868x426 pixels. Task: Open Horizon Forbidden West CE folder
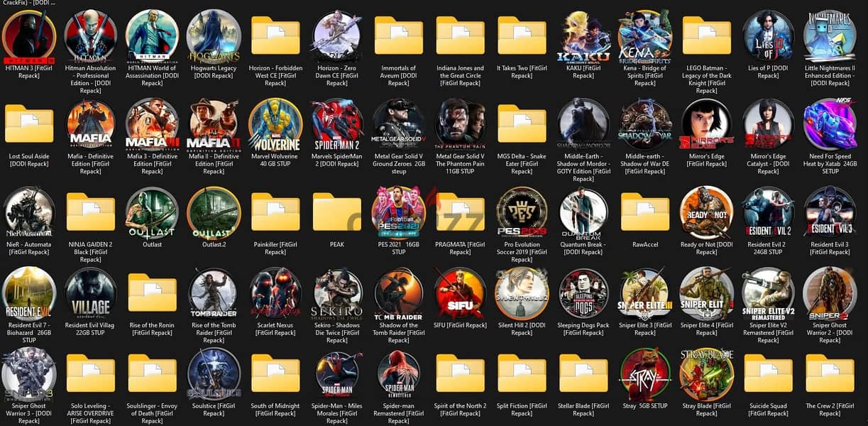275,35
